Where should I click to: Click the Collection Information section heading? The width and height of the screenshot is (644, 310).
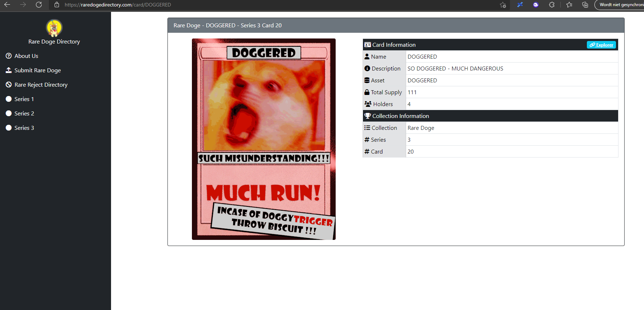[x=401, y=116]
